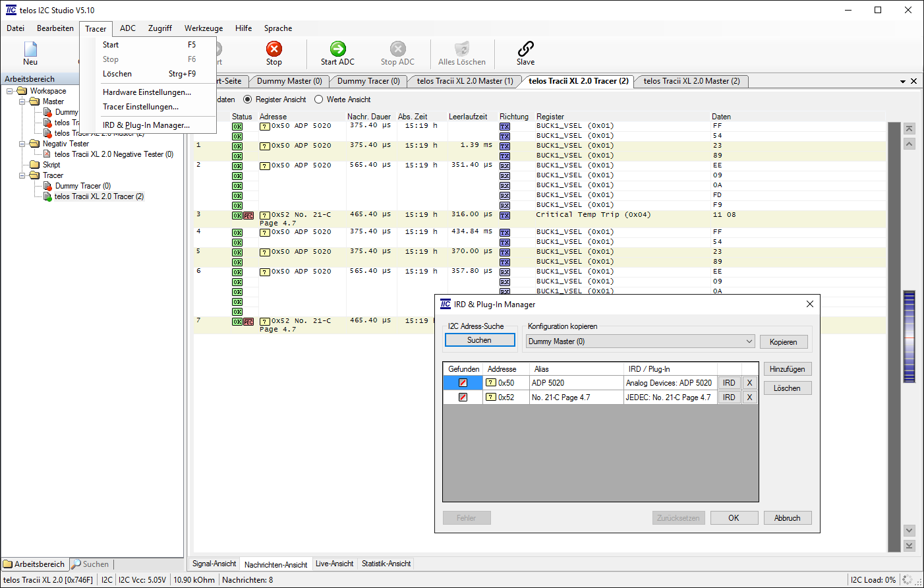Viewport: 924px width, 588px height.
Task: Select the Werte Ansicht radio button
Action: tap(319, 100)
